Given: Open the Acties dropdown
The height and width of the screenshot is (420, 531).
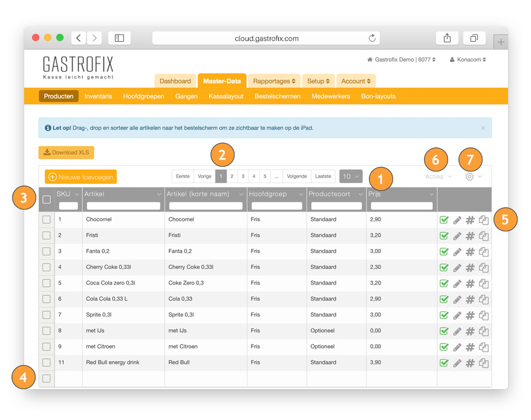Looking at the screenshot, I should coord(438,176).
